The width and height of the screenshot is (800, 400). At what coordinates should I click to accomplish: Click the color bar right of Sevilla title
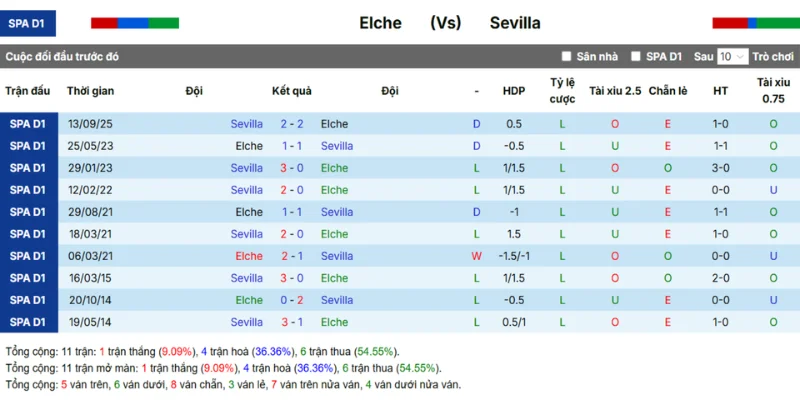(755, 22)
